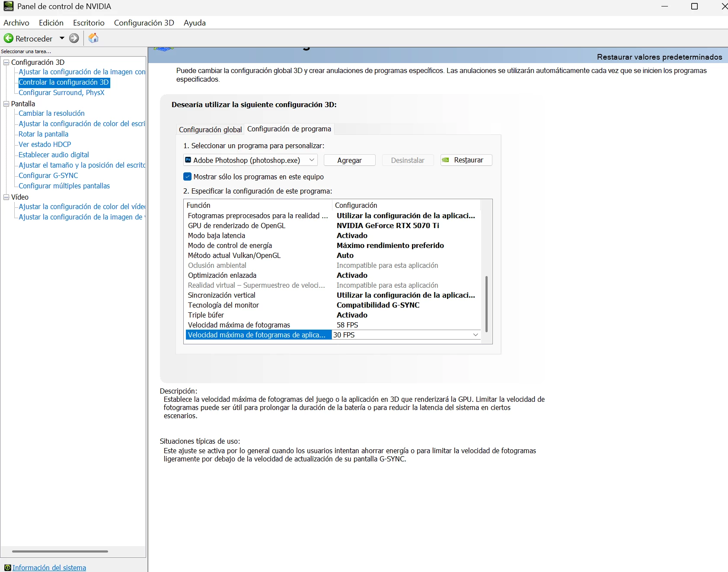This screenshot has height=572, width=728.
Task: Open the Edición menu
Action: tap(51, 22)
